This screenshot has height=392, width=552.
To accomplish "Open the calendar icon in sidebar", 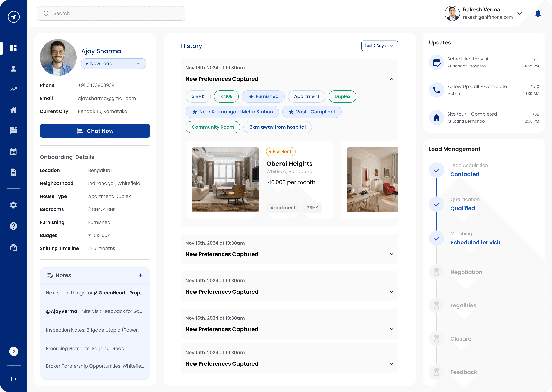I will click(14, 152).
